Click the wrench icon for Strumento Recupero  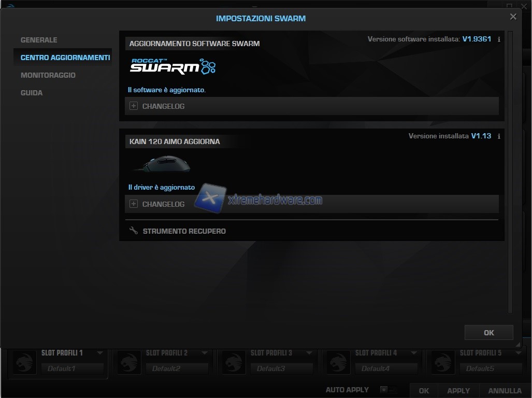point(133,231)
